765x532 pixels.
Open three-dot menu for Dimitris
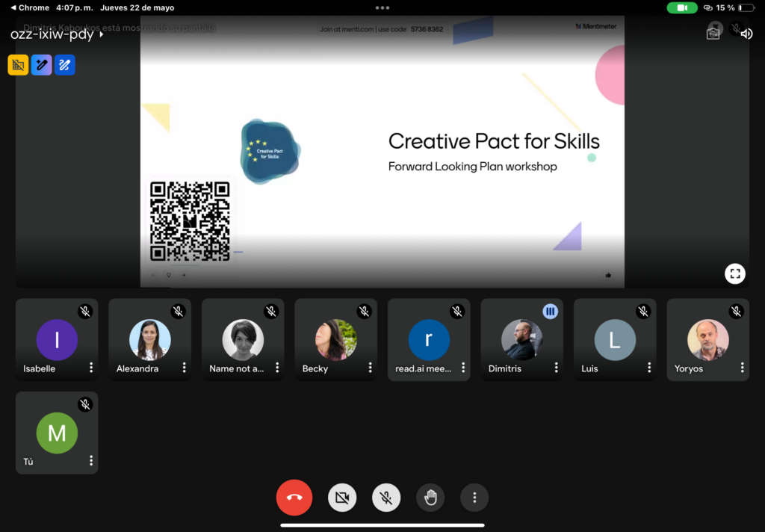point(556,368)
